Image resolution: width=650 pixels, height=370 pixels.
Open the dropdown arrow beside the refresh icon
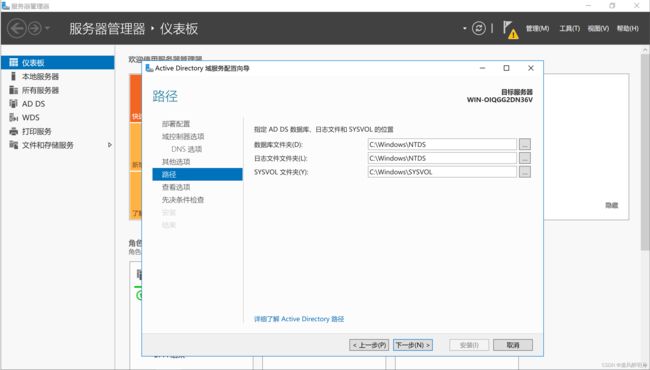(x=464, y=28)
